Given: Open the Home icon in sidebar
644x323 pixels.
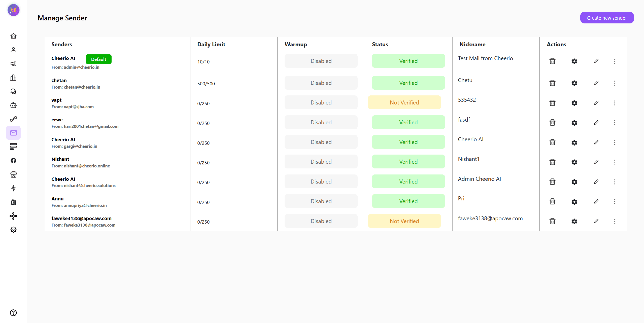Looking at the screenshot, I should click(13, 36).
